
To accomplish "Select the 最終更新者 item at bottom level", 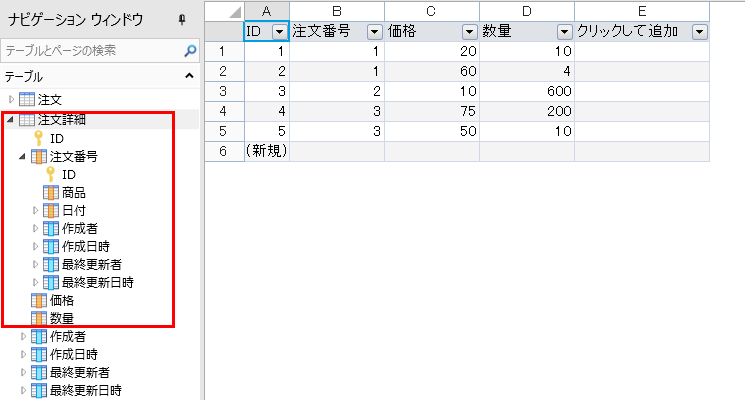I will click(79, 372).
